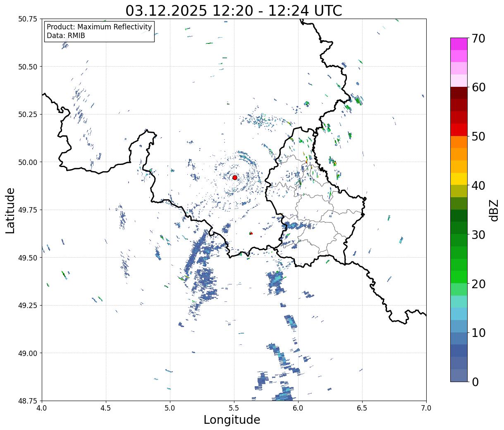
Task: Click the 49.75 latitude tick label
Action: pos(28,210)
